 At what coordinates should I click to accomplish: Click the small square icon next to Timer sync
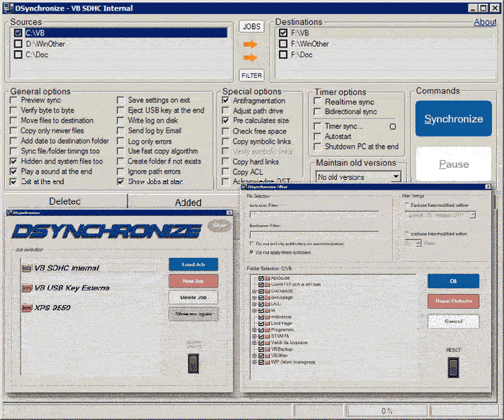[x=392, y=126]
